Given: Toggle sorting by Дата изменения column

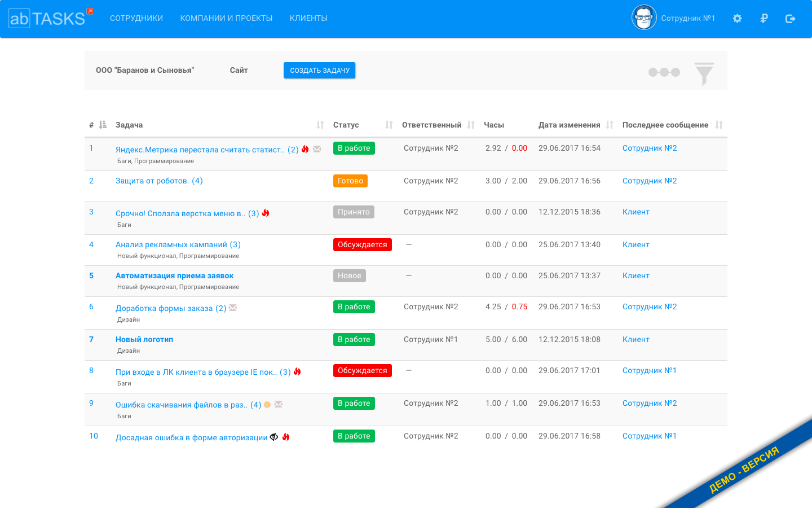Looking at the screenshot, I should pos(610,124).
